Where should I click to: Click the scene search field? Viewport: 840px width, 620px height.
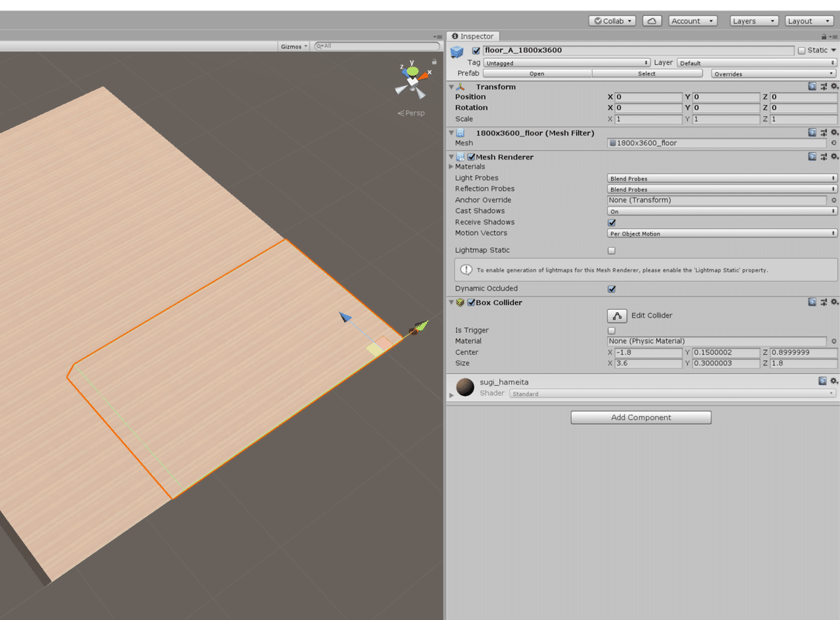[x=376, y=46]
